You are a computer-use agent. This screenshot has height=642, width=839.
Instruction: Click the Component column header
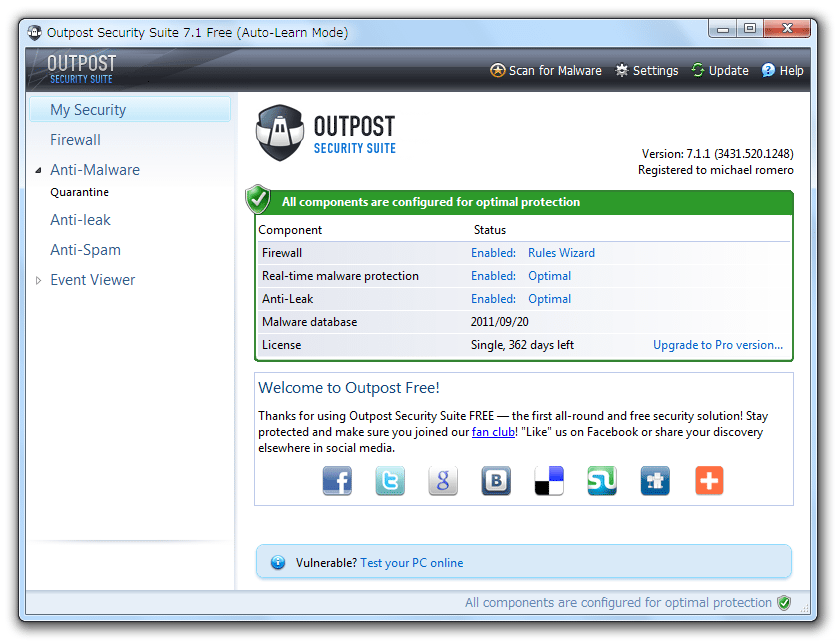[x=290, y=230]
